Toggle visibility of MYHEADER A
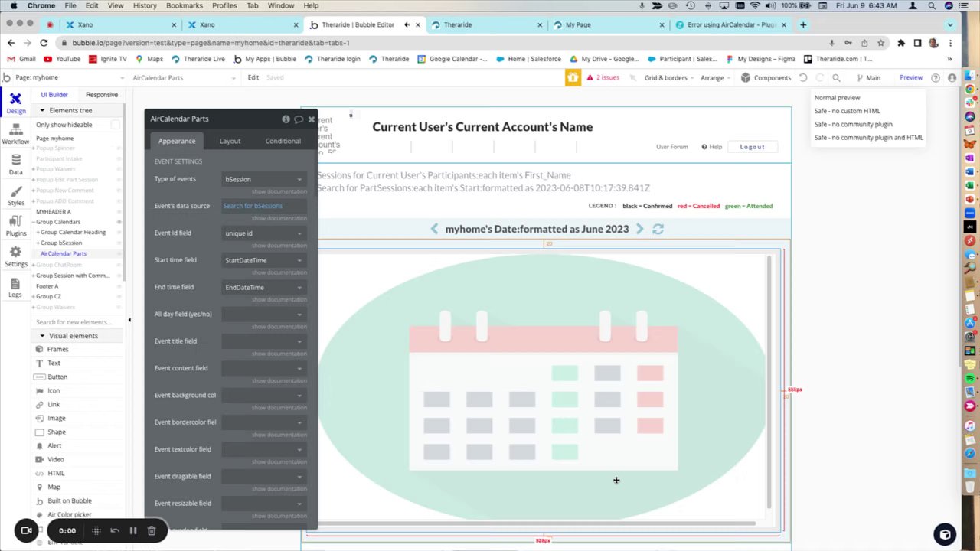Screen dimensions: 980x551 (x=119, y=211)
